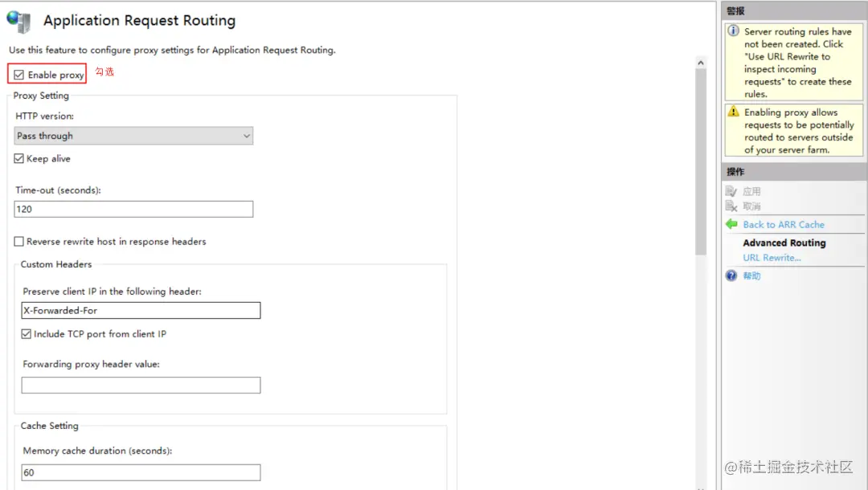Viewport: 868px width, 490px height.
Task: Click the Advanced Routing heading
Action: click(x=784, y=243)
